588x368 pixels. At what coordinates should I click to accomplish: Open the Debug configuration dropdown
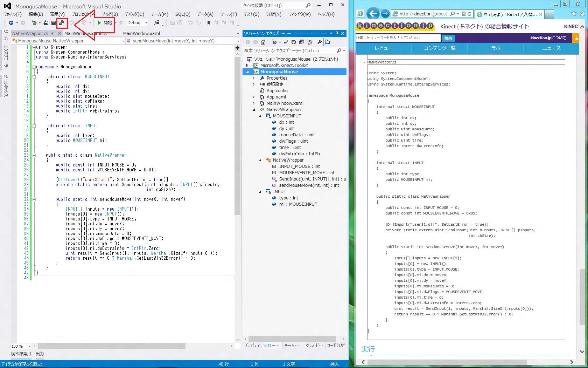146,23
